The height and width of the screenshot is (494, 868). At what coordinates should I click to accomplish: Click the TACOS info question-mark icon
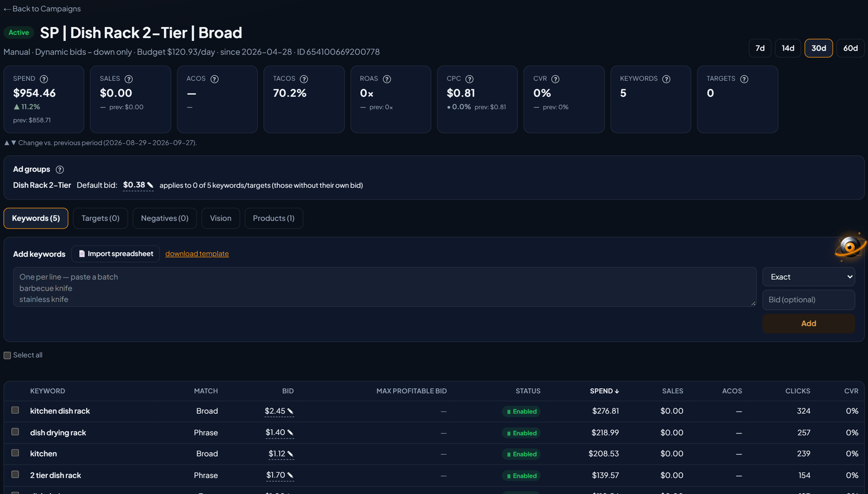(304, 79)
